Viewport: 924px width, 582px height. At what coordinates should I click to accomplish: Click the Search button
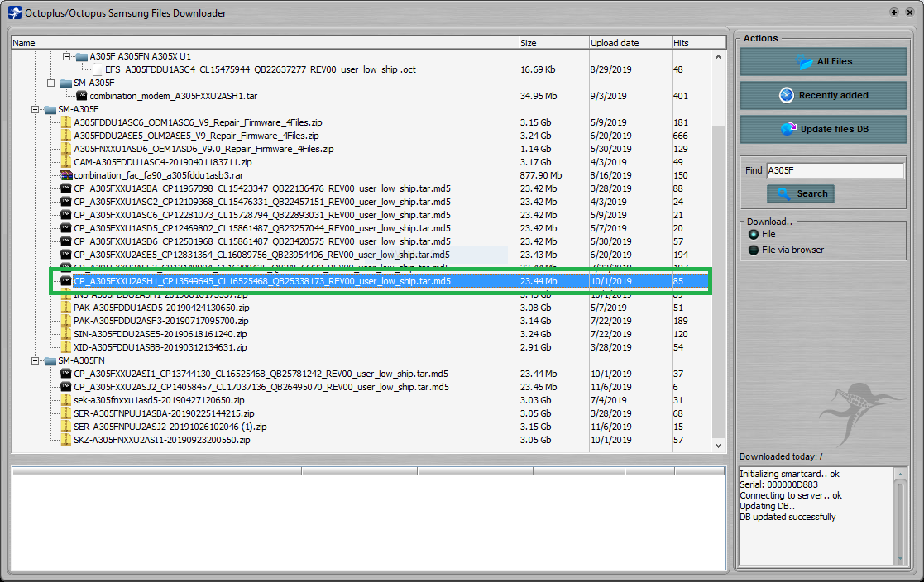pos(800,193)
